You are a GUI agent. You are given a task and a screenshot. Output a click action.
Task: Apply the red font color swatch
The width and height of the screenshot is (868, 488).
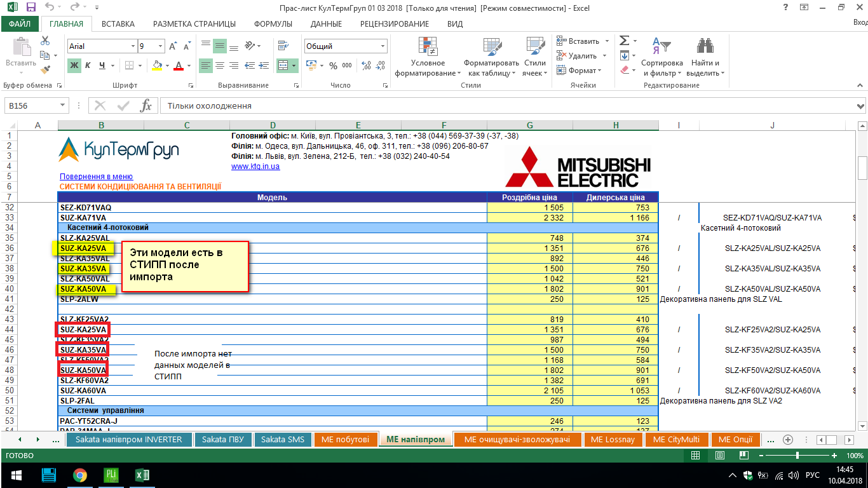click(179, 65)
